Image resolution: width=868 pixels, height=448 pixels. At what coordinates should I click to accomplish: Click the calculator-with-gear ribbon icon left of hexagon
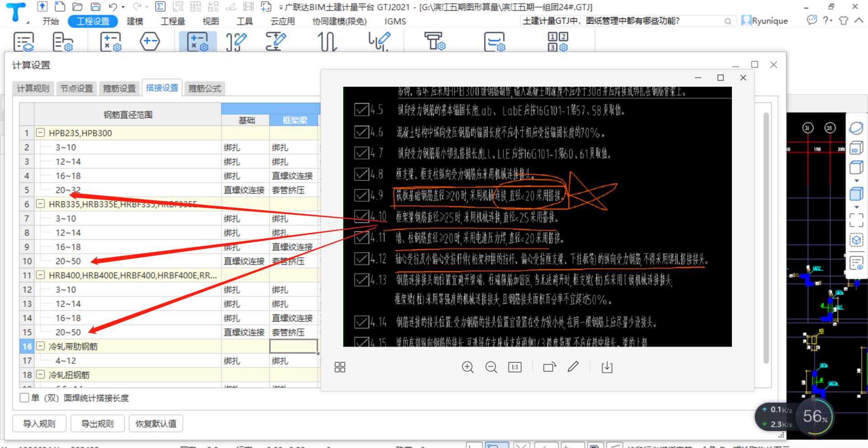click(x=111, y=42)
